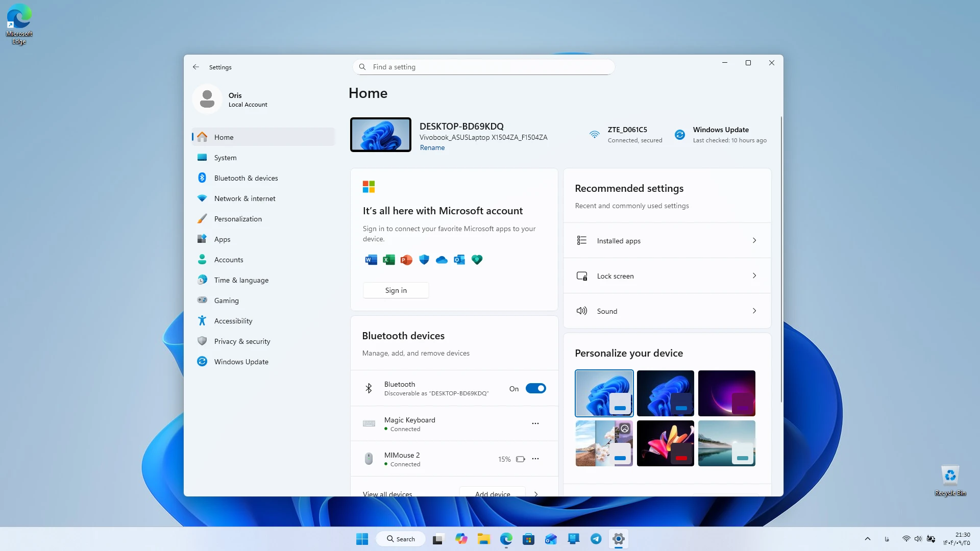The width and height of the screenshot is (980, 551).
Task: Click the back arrow in Settings
Action: tap(196, 67)
